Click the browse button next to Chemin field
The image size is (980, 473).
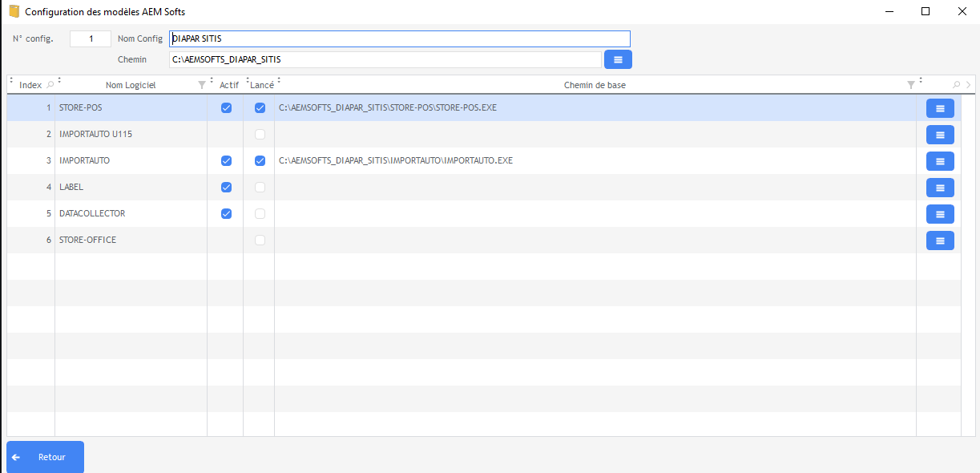618,59
